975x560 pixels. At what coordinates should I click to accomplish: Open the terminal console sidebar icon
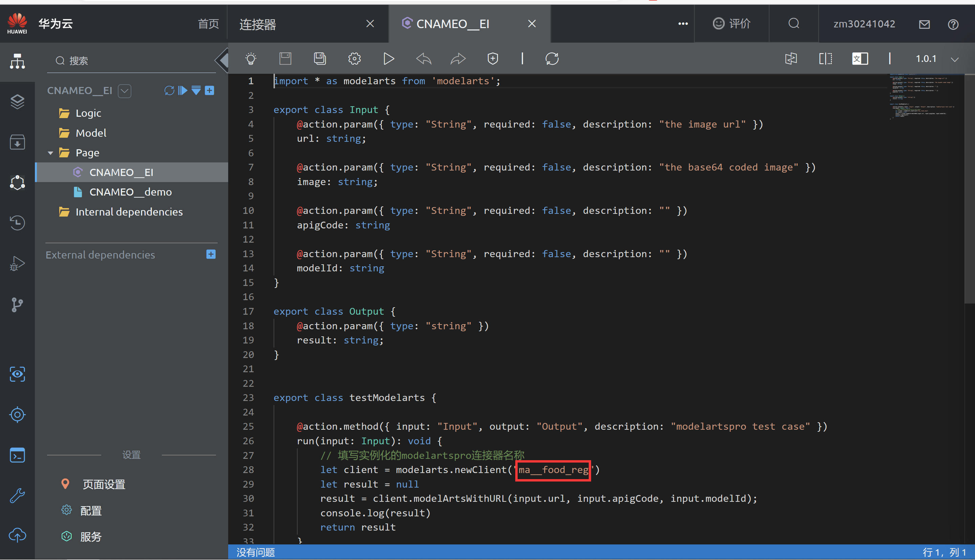pos(17,455)
